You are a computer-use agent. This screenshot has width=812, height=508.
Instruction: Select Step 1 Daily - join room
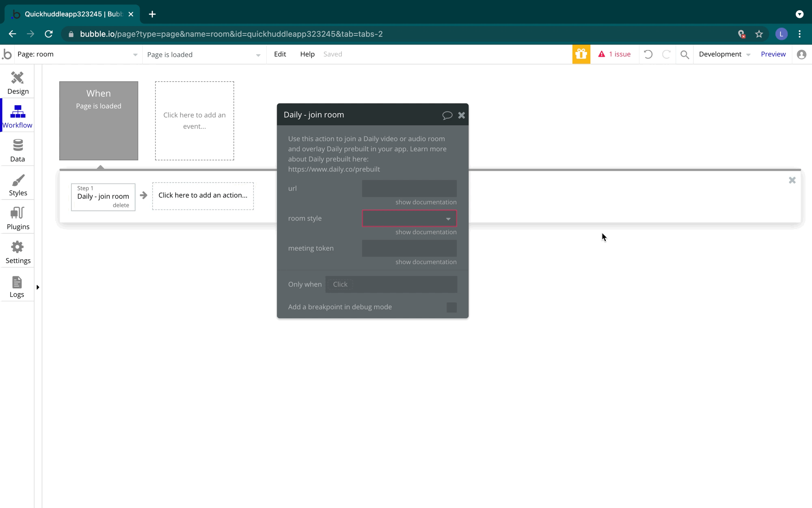coord(103,197)
